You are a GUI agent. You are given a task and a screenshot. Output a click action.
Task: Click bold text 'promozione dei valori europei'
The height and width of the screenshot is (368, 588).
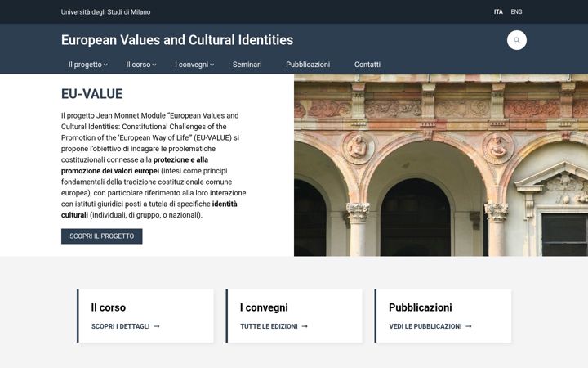tap(110, 171)
